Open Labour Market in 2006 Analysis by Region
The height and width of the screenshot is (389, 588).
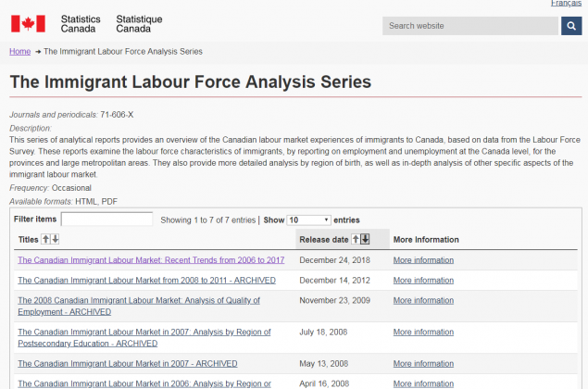144,383
